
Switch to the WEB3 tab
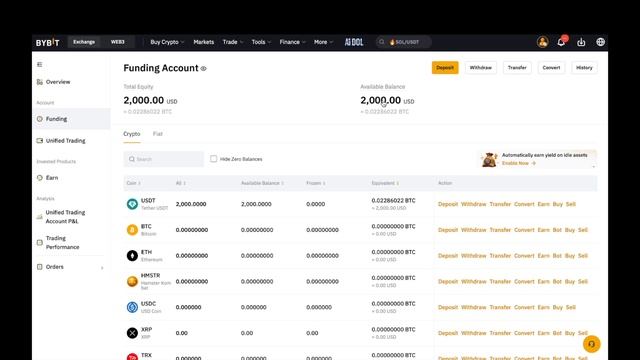pyautogui.click(x=118, y=42)
